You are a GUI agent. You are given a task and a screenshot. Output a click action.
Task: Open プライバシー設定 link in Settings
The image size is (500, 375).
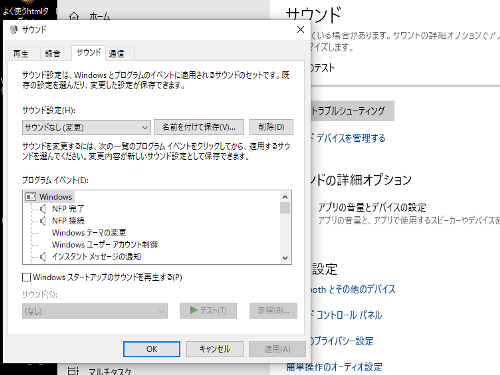coord(343,341)
